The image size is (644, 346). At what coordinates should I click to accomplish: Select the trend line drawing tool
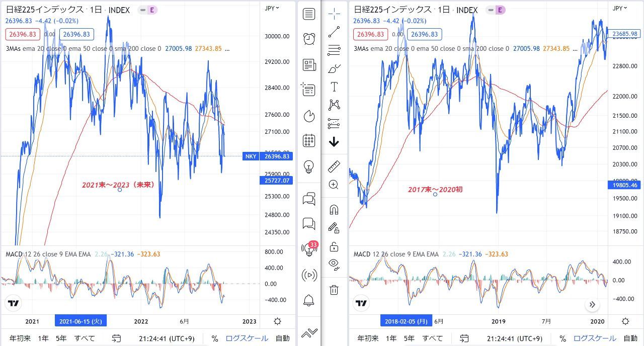(334, 32)
